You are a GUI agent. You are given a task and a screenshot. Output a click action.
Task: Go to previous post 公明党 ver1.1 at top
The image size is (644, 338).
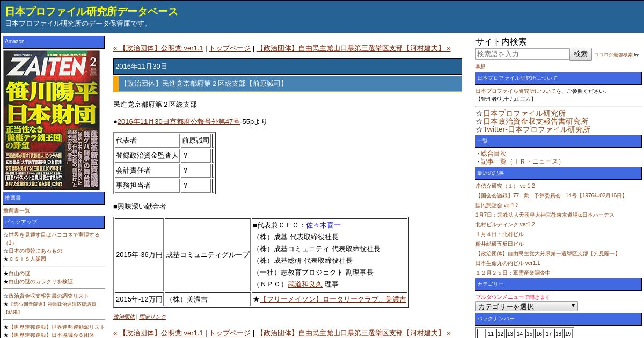158,48
